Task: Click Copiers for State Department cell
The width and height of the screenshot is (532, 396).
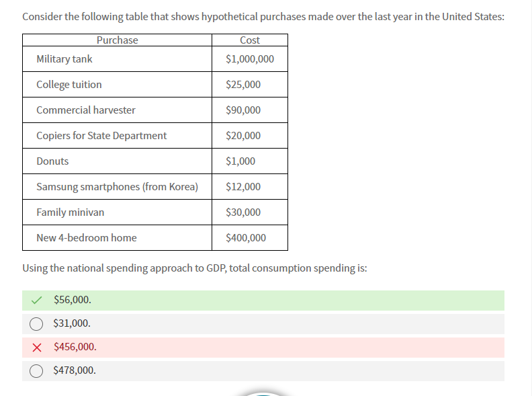Action: (101, 136)
